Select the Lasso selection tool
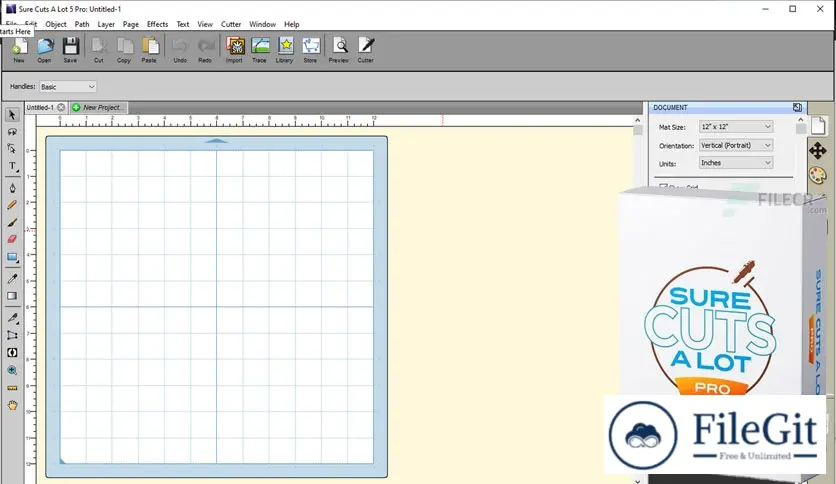This screenshot has height=484, width=836. click(x=12, y=132)
